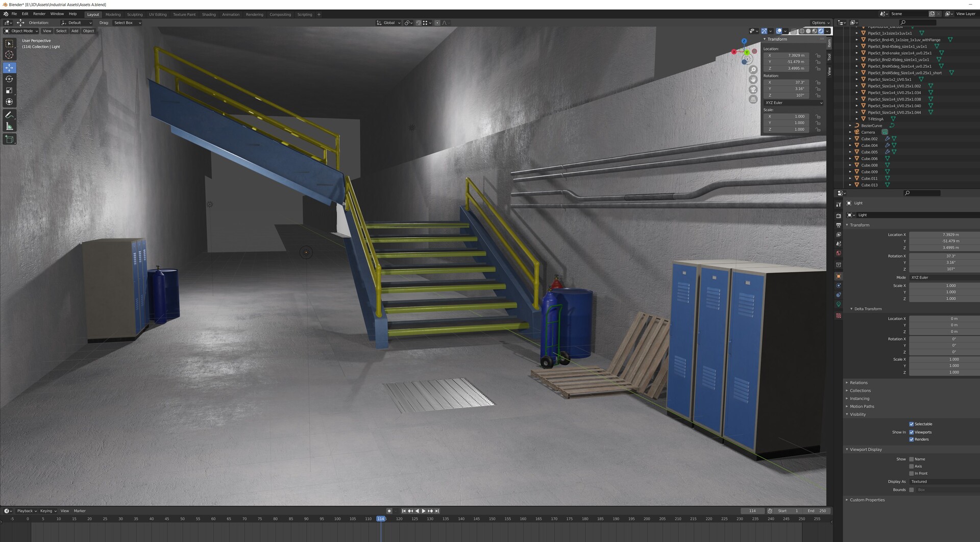Select the Measure tool
This screenshot has width=980, height=542.
tap(9, 126)
